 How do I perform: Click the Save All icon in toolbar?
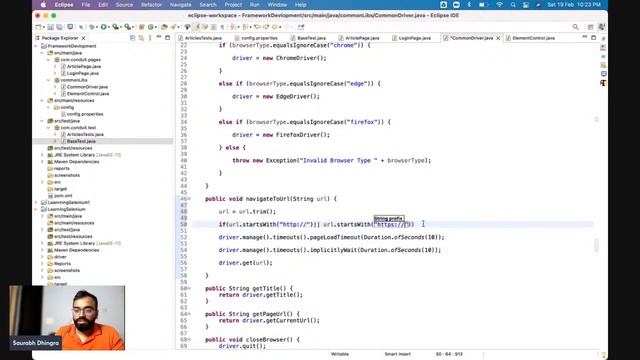[59, 27]
